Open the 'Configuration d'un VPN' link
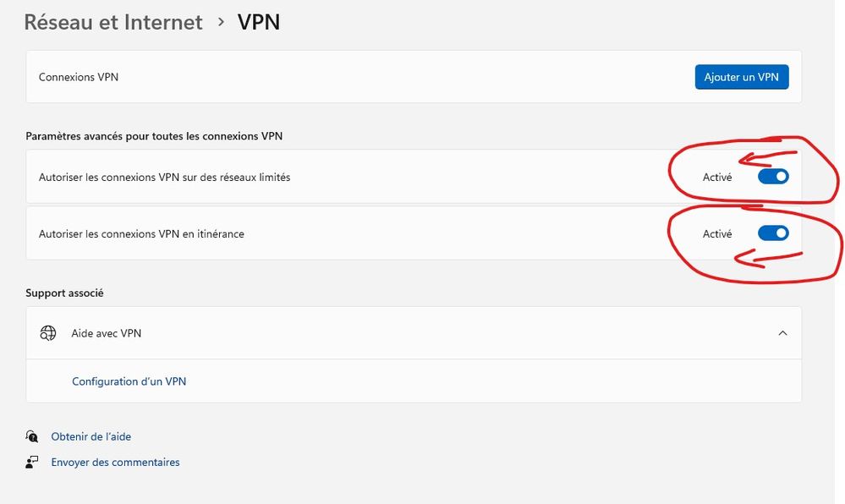Screen dimensions: 845x504 coord(129,381)
